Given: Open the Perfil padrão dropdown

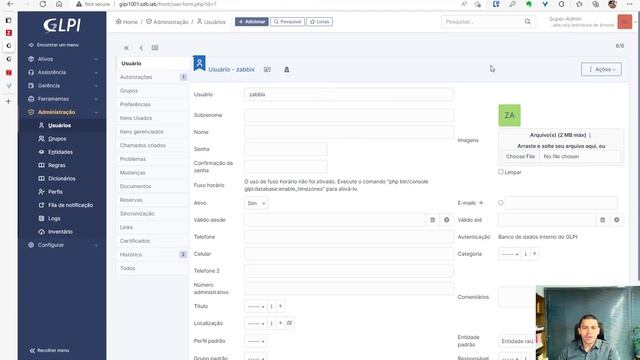Looking at the screenshot, I should click(x=256, y=341).
